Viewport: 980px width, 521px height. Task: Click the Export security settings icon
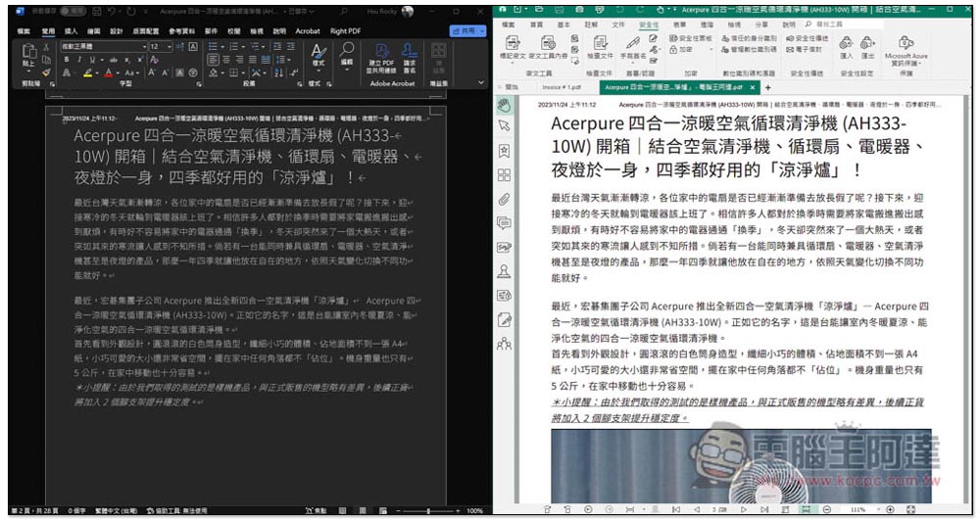click(867, 42)
